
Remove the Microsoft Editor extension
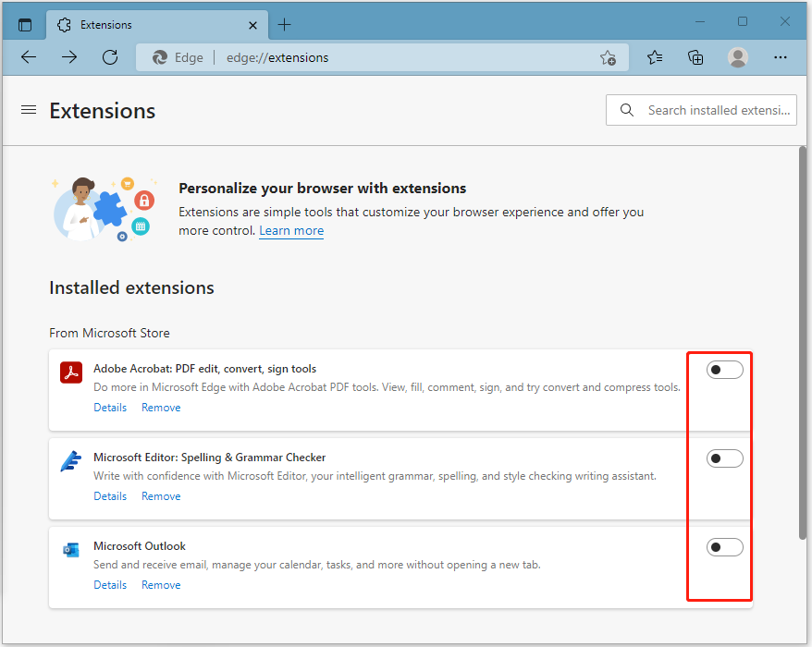click(x=161, y=495)
